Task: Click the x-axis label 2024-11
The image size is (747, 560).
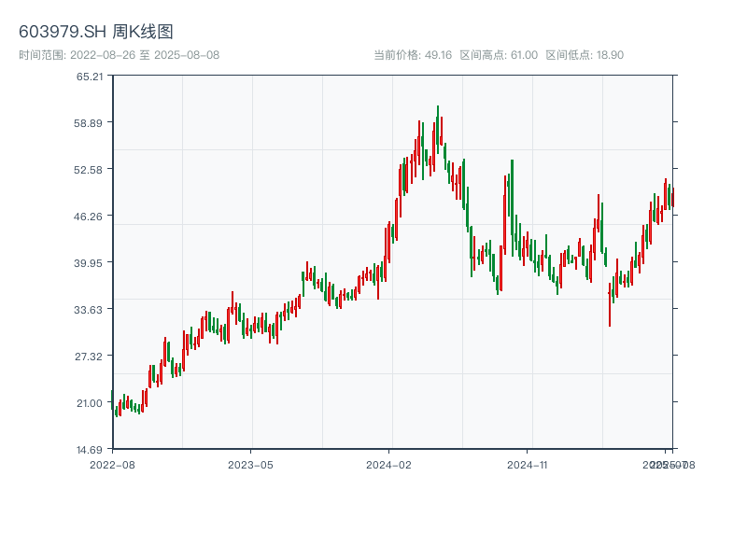Action: (527, 465)
